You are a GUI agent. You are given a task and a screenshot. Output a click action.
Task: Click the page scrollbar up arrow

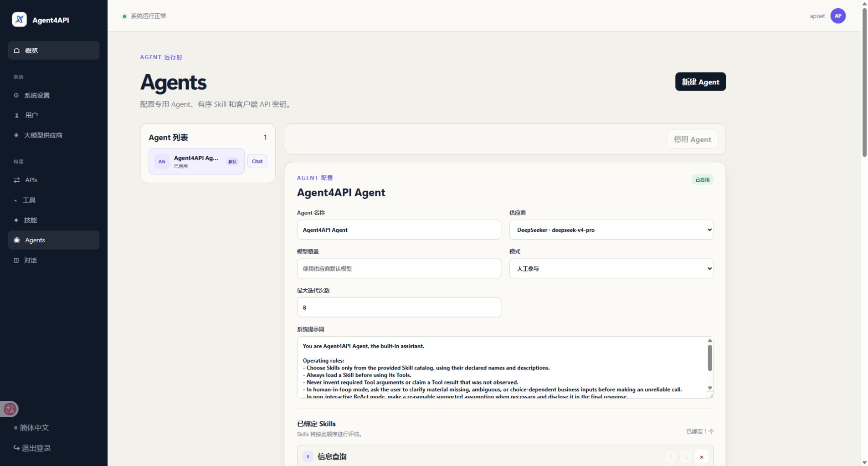click(864, 4)
